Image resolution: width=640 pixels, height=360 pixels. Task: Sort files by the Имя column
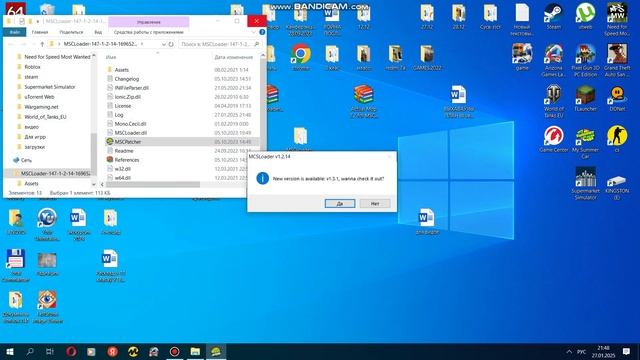pyautogui.click(x=111, y=57)
